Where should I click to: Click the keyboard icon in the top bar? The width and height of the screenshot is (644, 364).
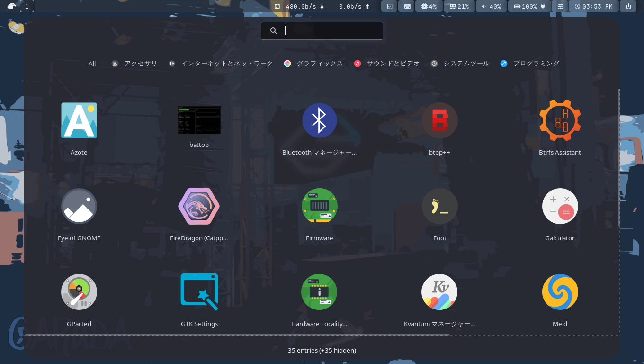pos(406,6)
